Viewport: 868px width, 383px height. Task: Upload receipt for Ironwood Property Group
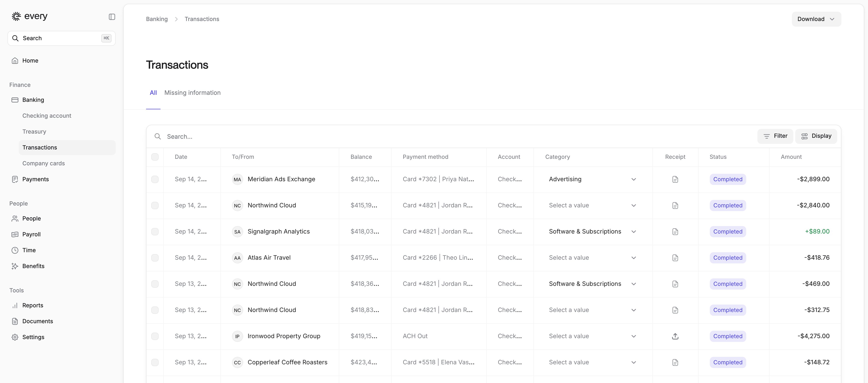(x=675, y=336)
